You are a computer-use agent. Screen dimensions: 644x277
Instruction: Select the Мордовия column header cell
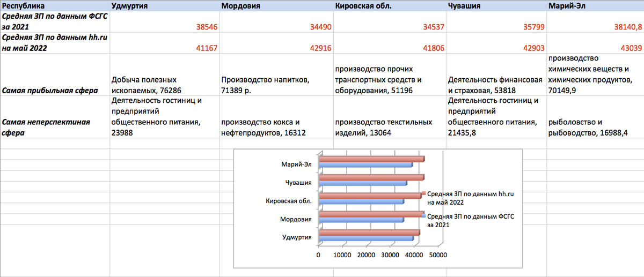276,5
